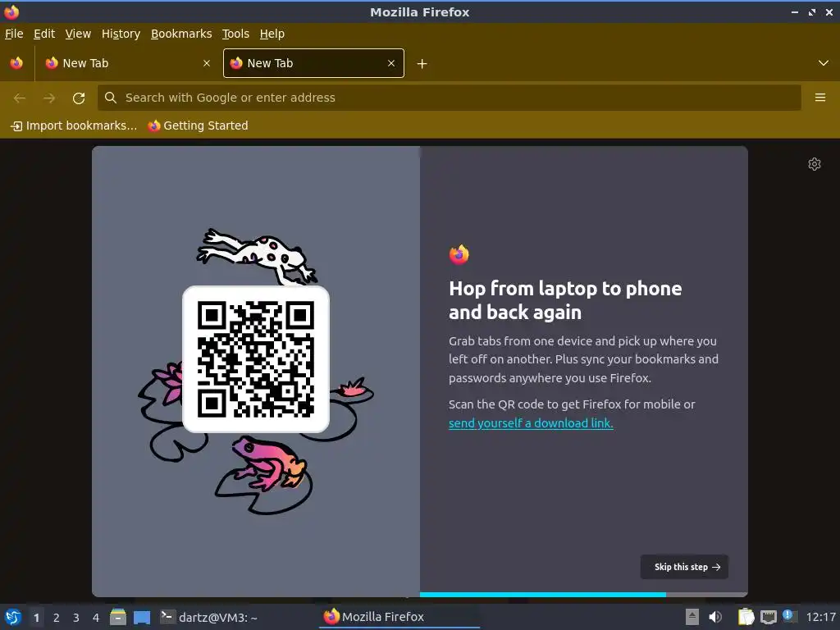The image size is (840, 630).
Task: Click send yourself a download link
Action: pos(531,423)
